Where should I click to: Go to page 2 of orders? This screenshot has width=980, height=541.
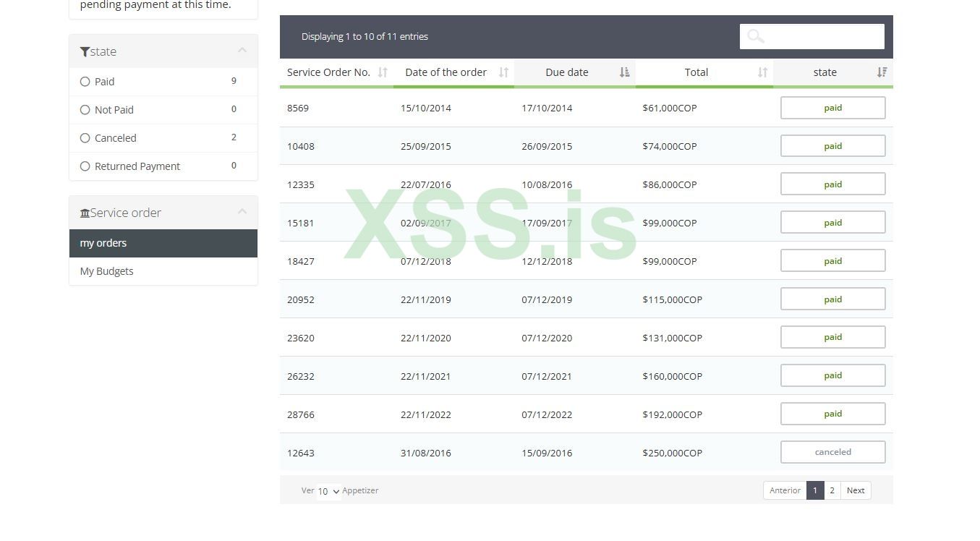tap(832, 490)
